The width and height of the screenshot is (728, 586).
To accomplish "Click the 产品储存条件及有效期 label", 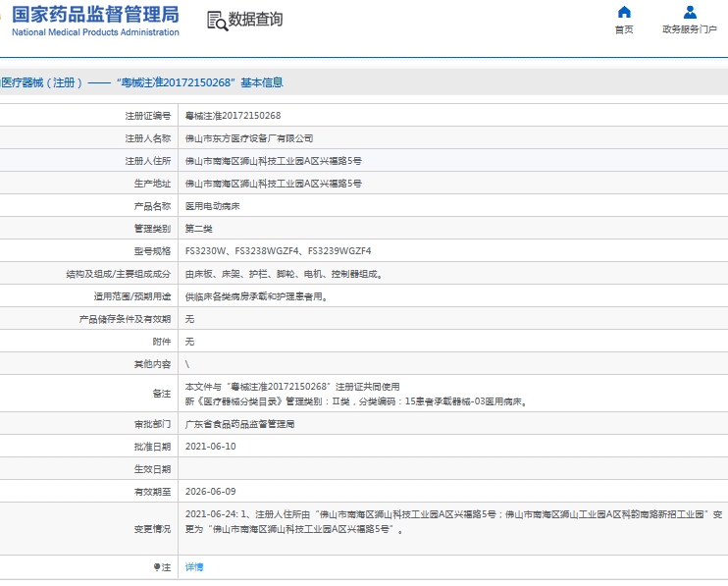I will click(x=125, y=319).
